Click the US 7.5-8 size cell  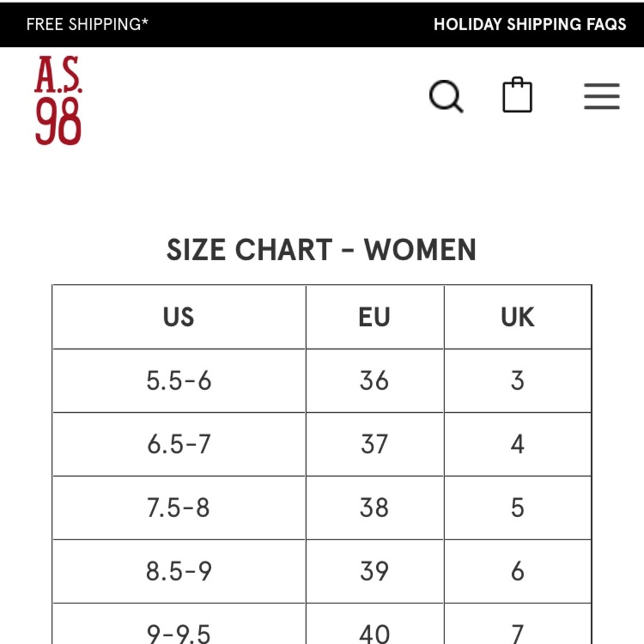point(178,507)
